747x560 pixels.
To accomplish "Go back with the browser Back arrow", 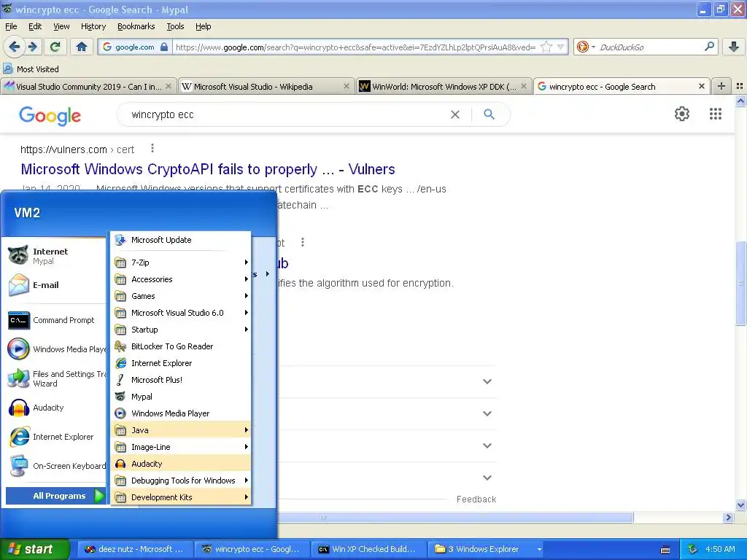I will point(15,47).
